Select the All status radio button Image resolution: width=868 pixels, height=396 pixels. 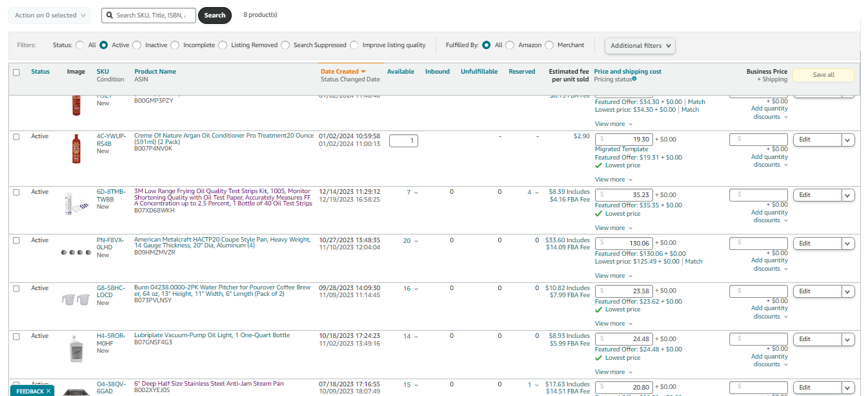(x=80, y=45)
